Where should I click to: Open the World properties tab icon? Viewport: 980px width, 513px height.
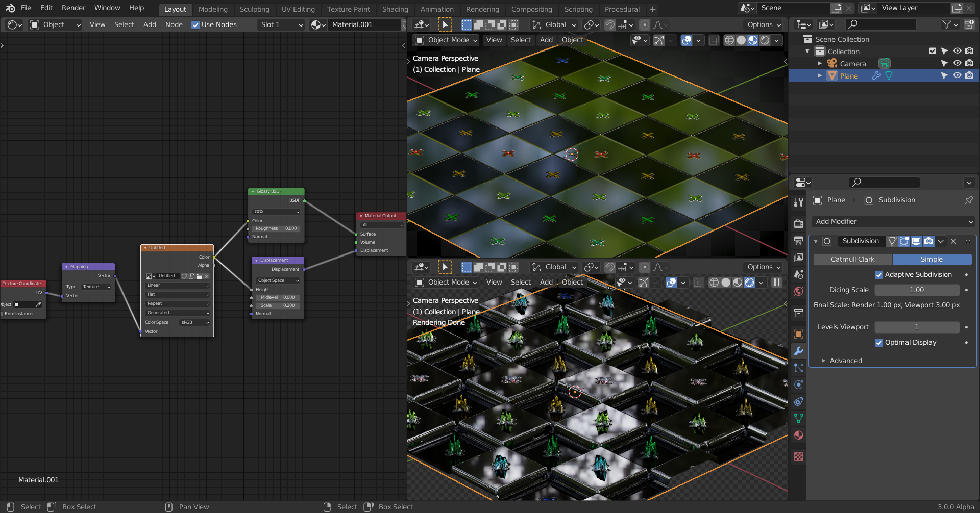pos(799,291)
